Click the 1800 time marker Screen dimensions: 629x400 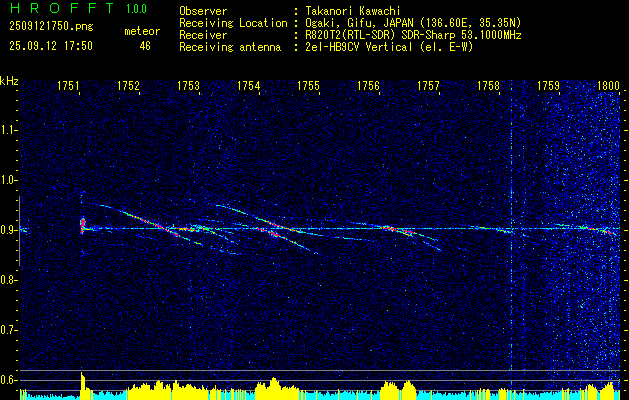coord(609,85)
